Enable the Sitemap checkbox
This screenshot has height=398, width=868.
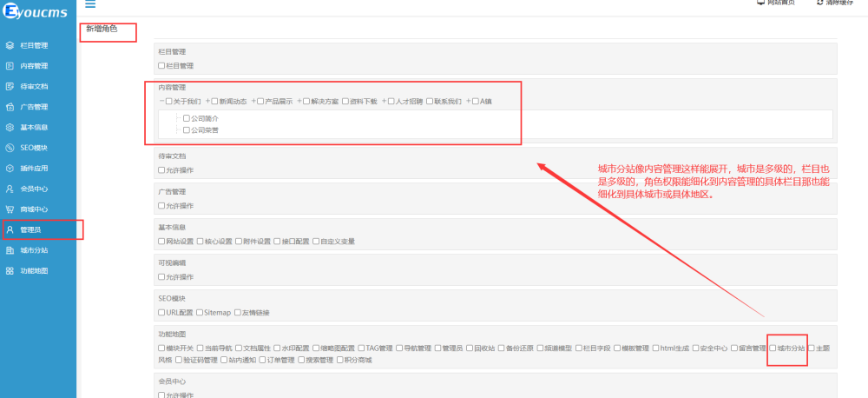[200, 313]
